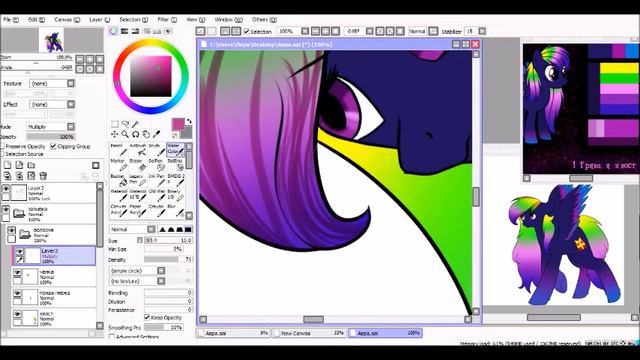Screen dimensions: 640x360
Task: Click the foreground pink color swatch
Action: [x=178, y=124]
